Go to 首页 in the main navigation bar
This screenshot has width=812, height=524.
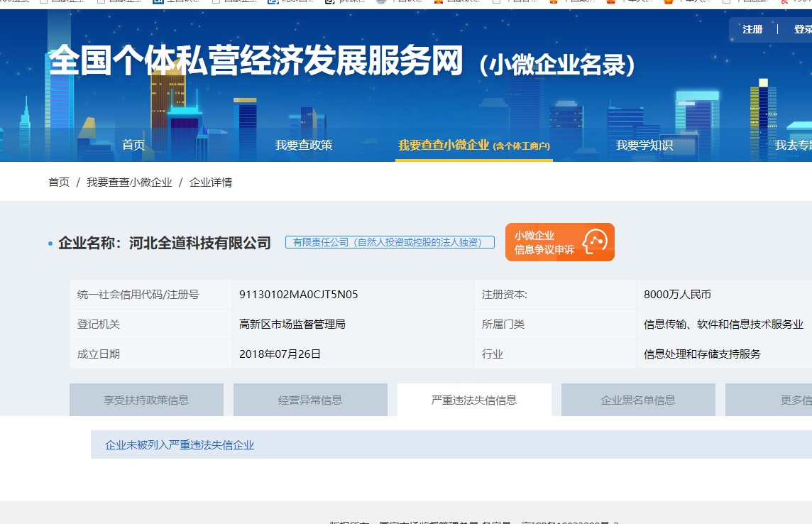133,145
